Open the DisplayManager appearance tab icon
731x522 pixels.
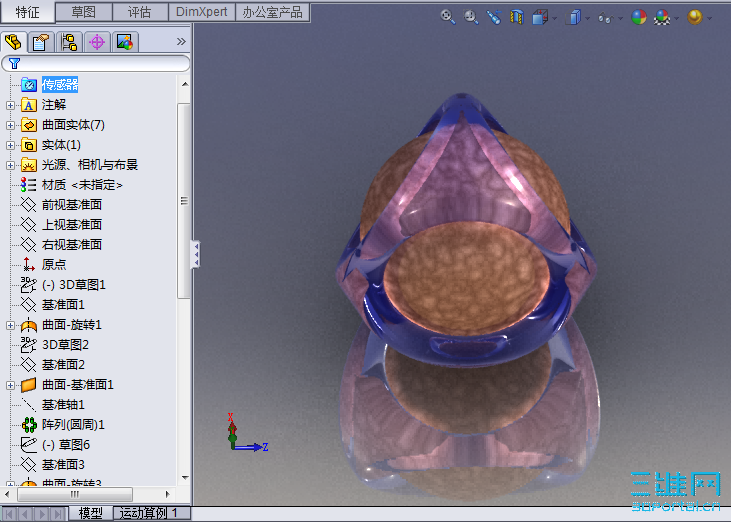(x=124, y=42)
